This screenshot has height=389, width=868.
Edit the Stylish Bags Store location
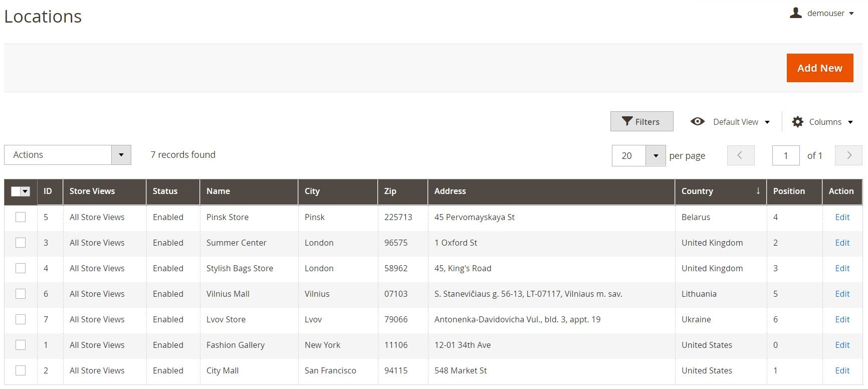click(x=842, y=268)
